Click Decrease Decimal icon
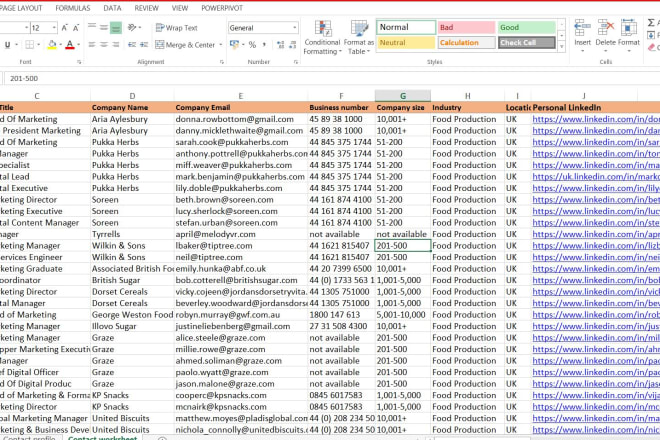The image size is (660, 440). tap(293, 45)
